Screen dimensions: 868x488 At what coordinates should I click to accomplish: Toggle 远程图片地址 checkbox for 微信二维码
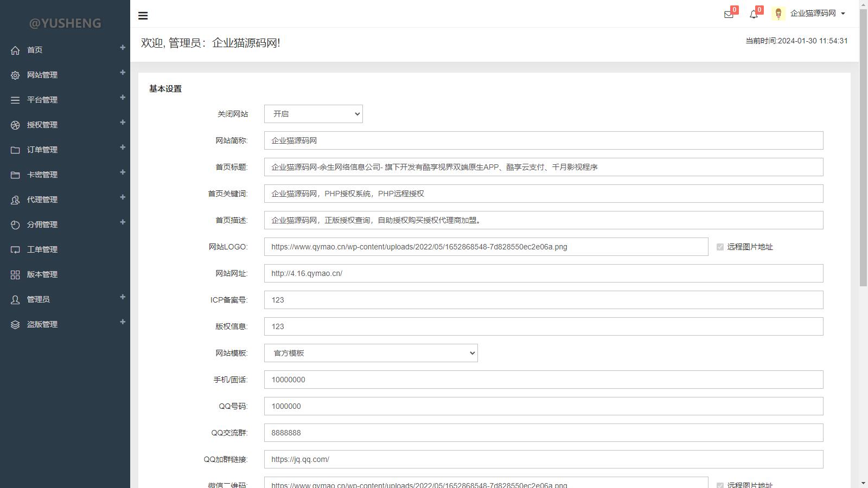720,485
